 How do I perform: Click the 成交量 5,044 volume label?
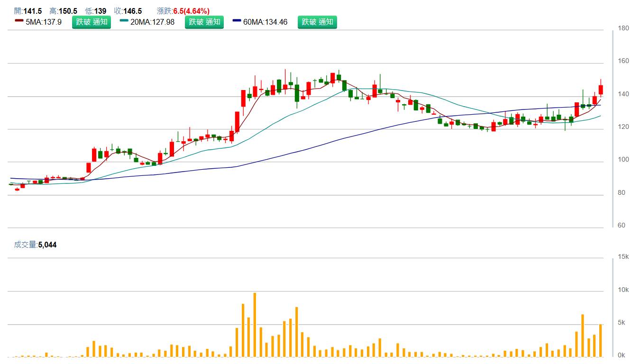pos(35,245)
